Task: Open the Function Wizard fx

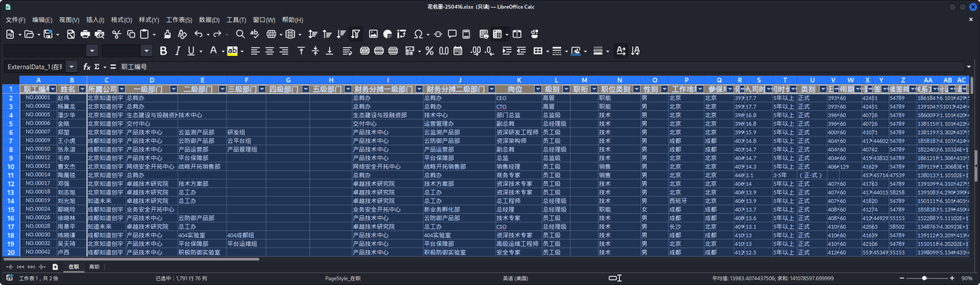Action: tap(87, 67)
